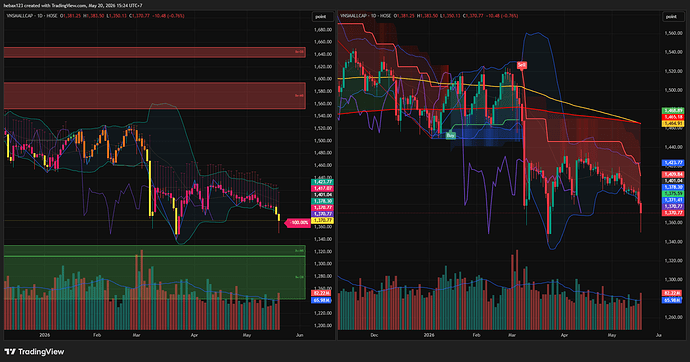Click the pink -100.00% label on left chart
The width and height of the screenshot is (690, 362).
coord(298,223)
